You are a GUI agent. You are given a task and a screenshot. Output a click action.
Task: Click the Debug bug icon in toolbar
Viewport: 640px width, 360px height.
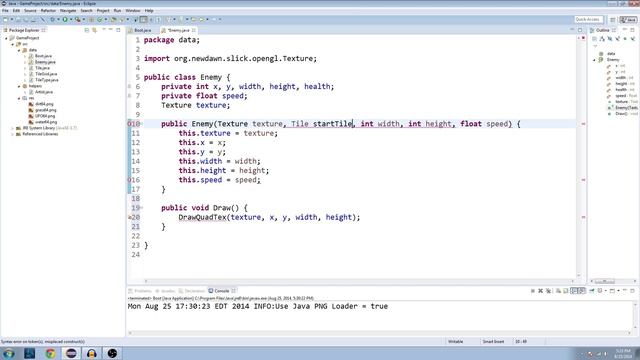[52, 20]
